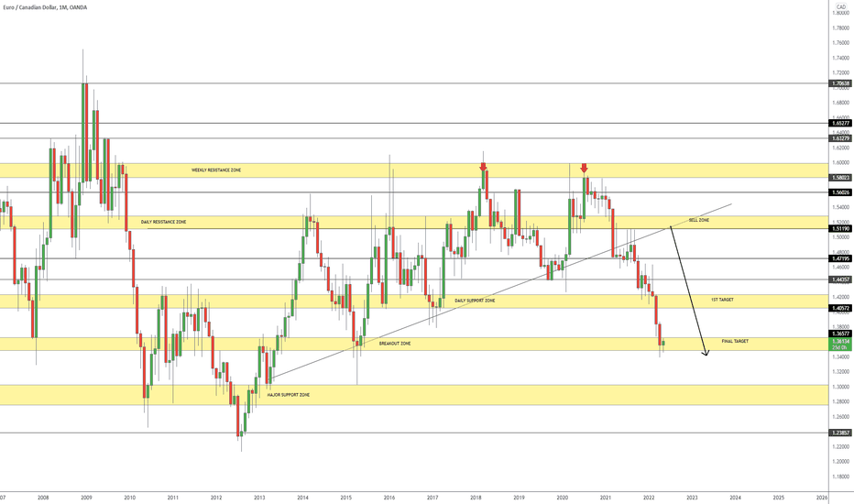Click the 2018 label on time axis
This screenshot has width=854, height=504.
pyautogui.click(x=476, y=498)
